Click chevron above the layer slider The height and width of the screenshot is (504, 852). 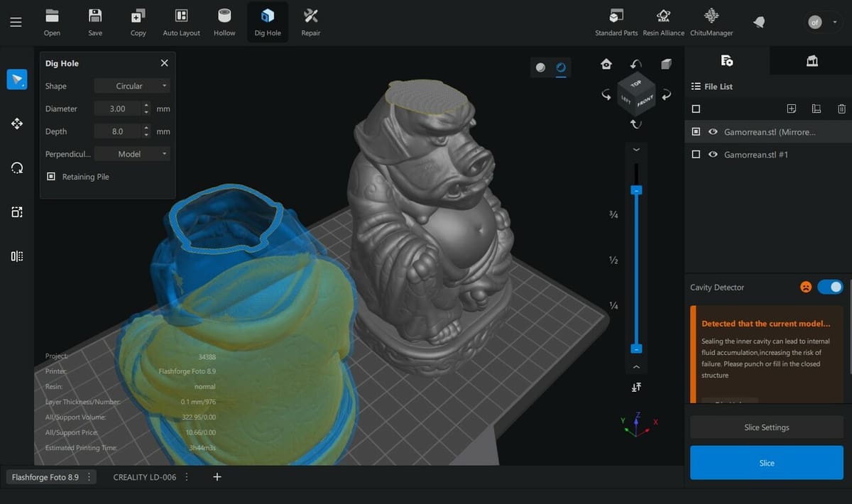(636, 150)
